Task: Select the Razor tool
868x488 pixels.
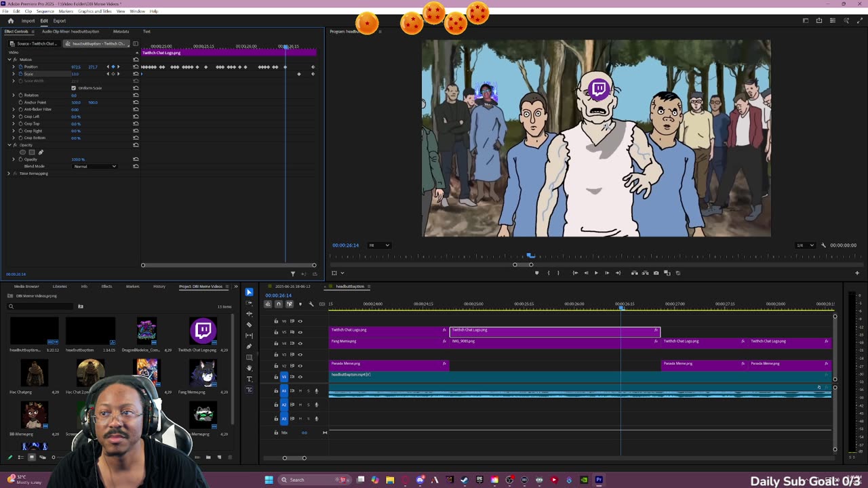Action: (249, 325)
